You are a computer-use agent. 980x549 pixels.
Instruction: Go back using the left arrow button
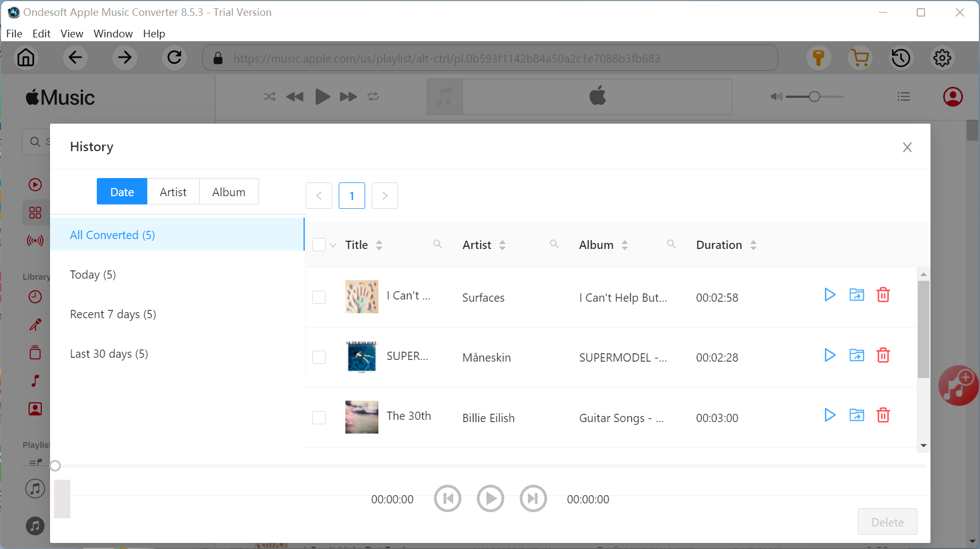(75, 58)
